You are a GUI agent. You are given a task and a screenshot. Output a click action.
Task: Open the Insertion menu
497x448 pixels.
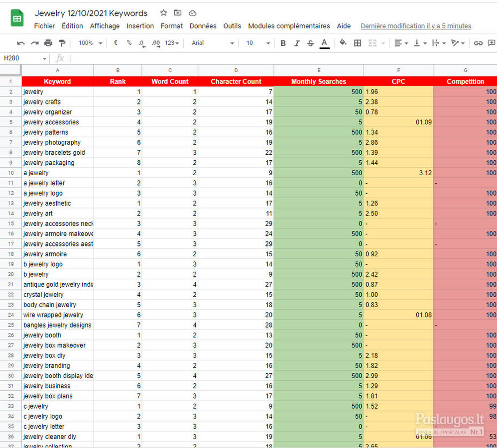(140, 26)
